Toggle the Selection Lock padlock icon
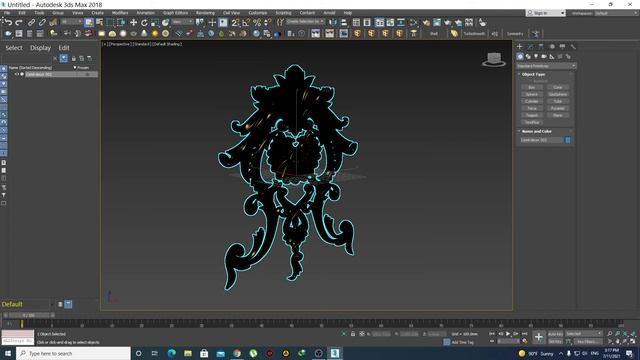This screenshot has width=640, height=360. (353, 334)
